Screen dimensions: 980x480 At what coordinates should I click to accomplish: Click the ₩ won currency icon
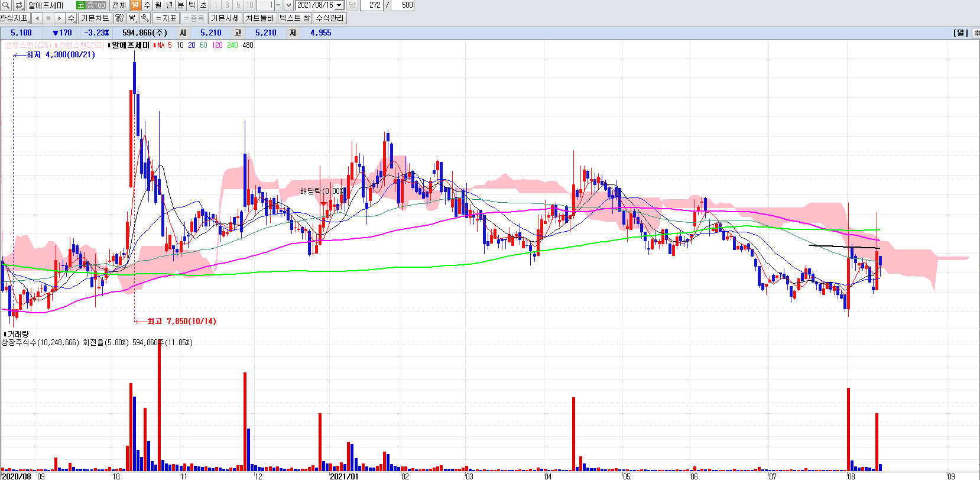coord(132,18)
